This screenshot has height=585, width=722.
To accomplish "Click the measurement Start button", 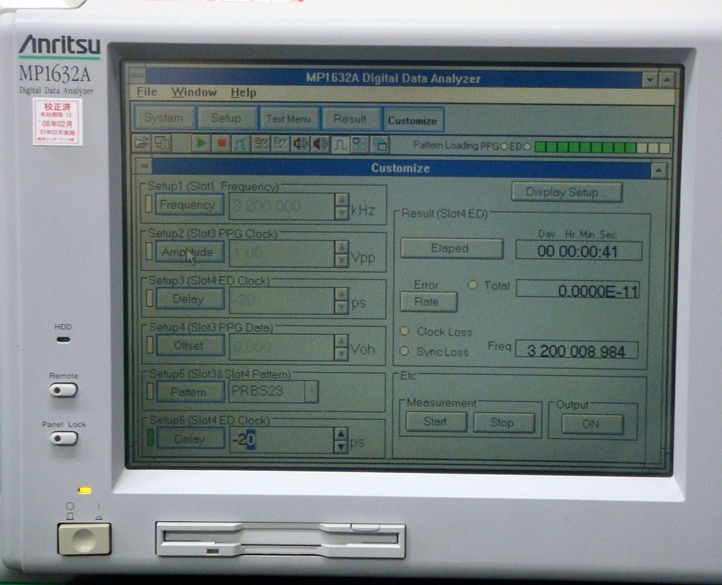I will (x=436, y=422).
